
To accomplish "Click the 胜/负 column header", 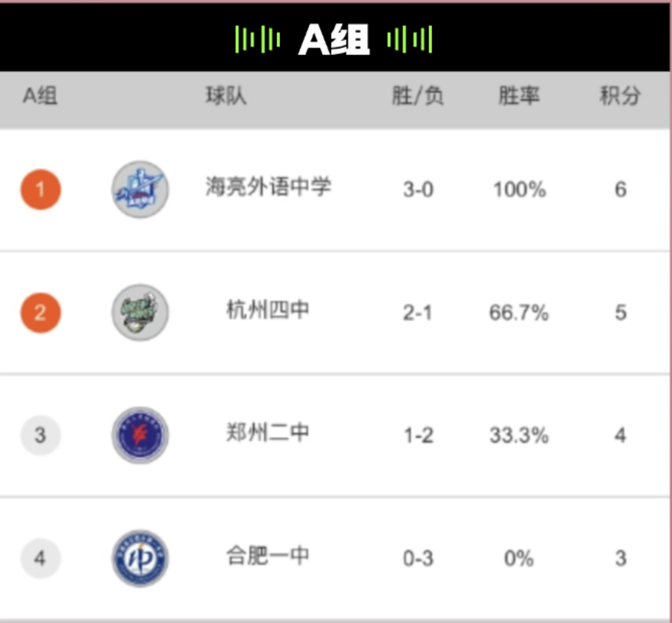I will tap(418, 96).
